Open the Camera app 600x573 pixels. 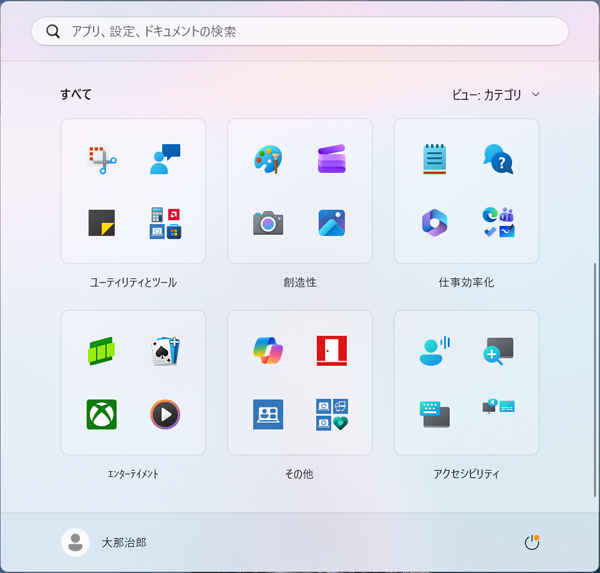tap(268, 223)
